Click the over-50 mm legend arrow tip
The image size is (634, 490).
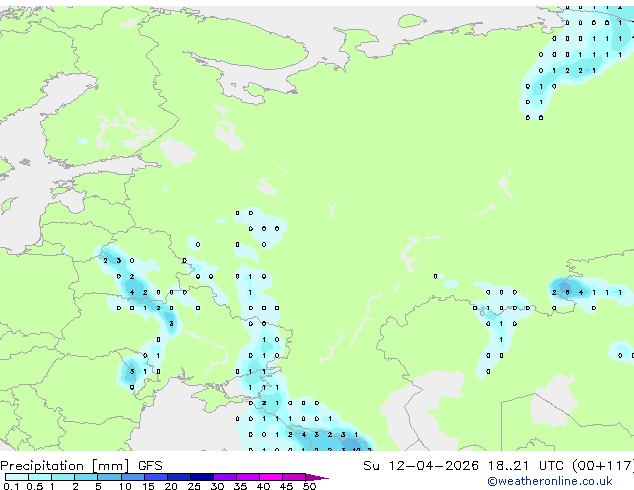tap(317, 477)
